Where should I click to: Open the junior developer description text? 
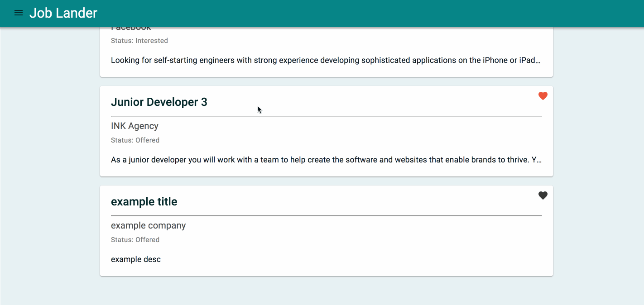[x=326, y=160]
